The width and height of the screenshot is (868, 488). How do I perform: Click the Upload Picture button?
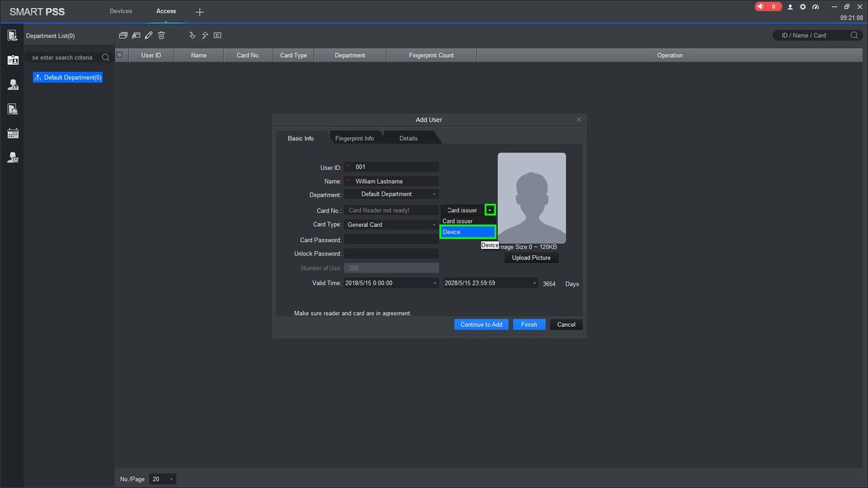coord(531,258)
